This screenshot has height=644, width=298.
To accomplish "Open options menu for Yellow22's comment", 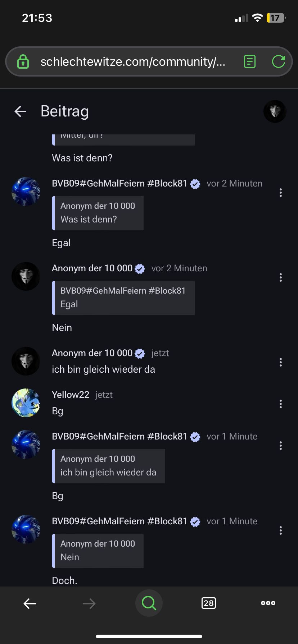I will coord(281,404).
